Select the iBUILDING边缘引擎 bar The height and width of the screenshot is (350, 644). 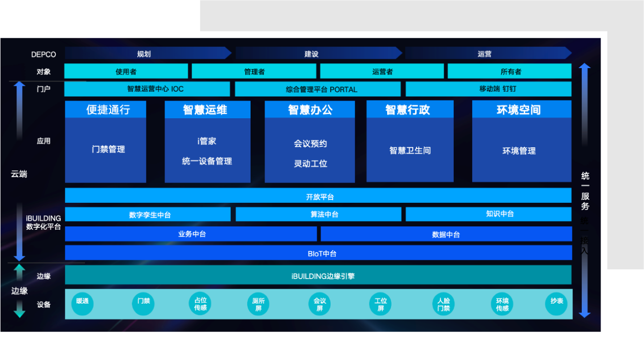tap(318, 275)
